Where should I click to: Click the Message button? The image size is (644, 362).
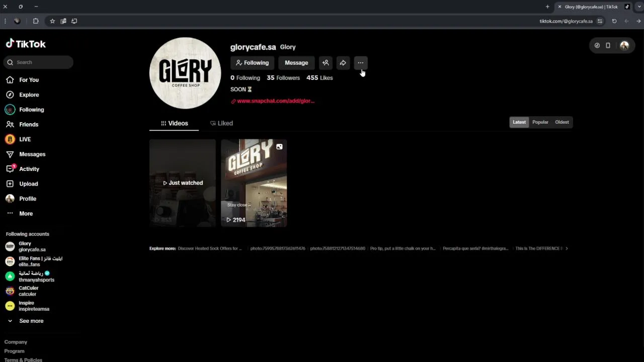click(296, 63)
